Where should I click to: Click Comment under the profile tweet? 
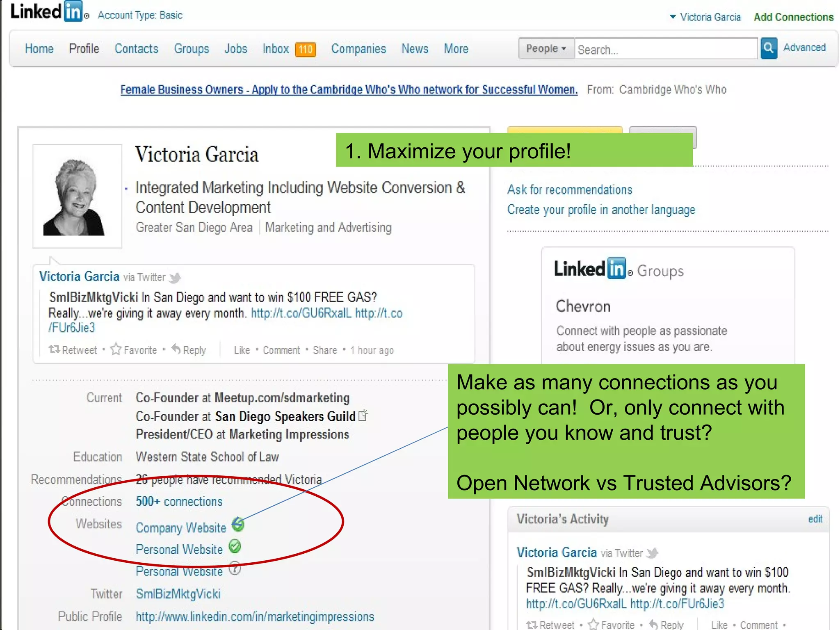tap(281, 350)
